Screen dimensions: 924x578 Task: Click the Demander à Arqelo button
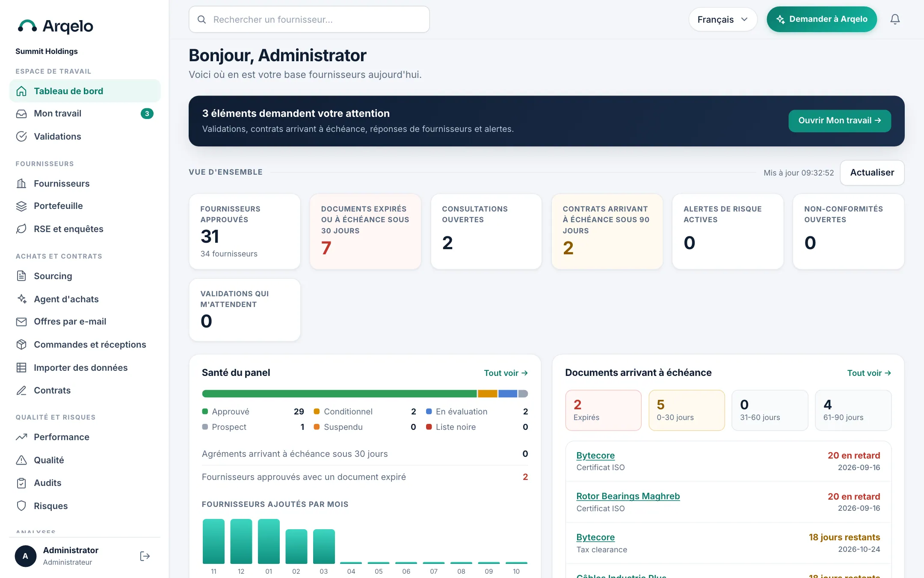pyautogui.click(x=822, y=19)
